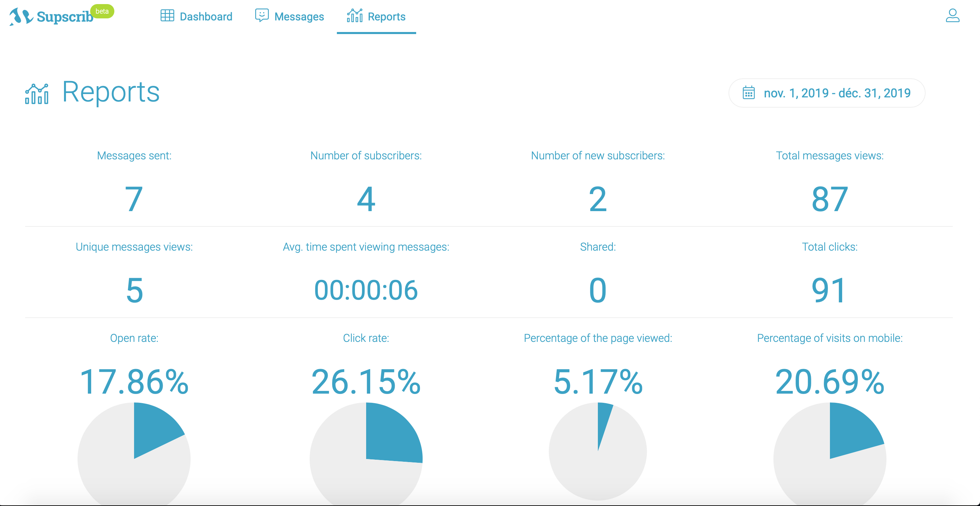This screenshot has height=506, width=980.
Task: Select the Reports tab label
Action: (387, 17)
